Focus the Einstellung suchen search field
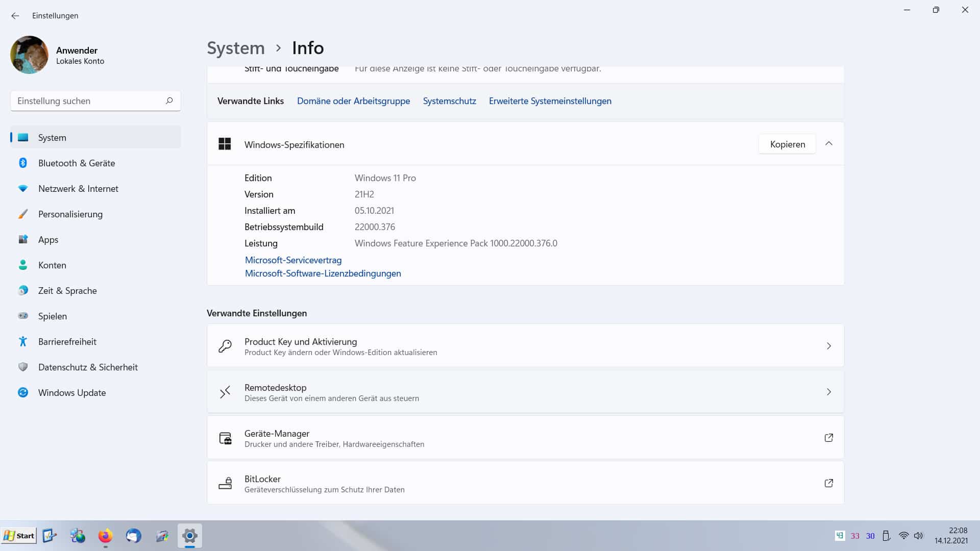This screenshot has height=551, width=980. click(95, 101)
